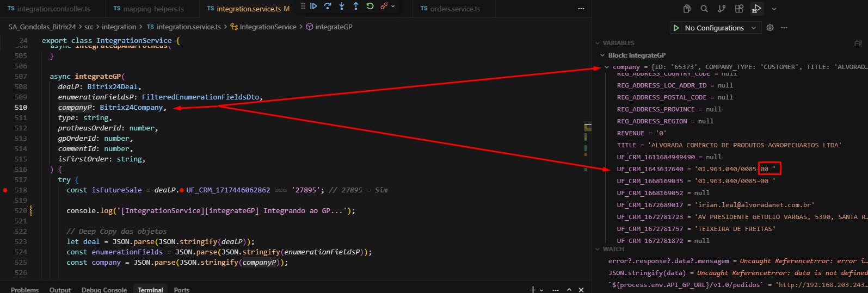Collapse the Block: integrateGP scope
Viewport: 868px width, 293px height.
tap(602, 55)
